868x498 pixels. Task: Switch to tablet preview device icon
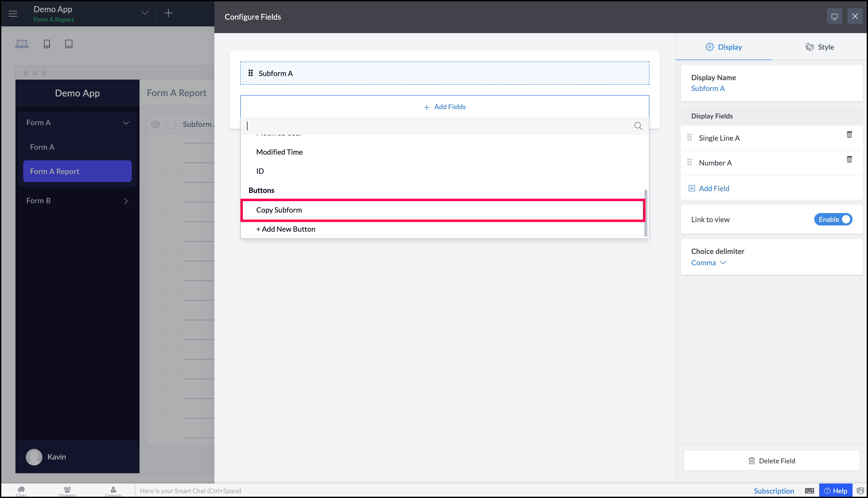click(69, 44)
